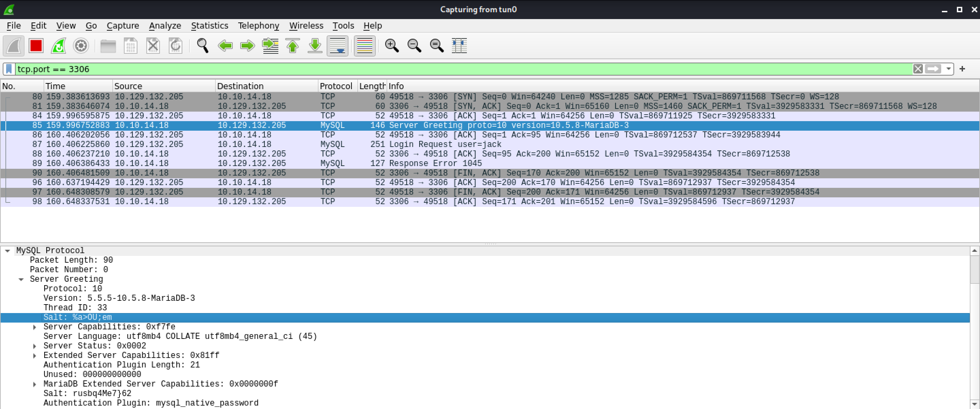The image size is (980, 409).
Task: Collapse the Server Greeting node
Action: (21, 279)
